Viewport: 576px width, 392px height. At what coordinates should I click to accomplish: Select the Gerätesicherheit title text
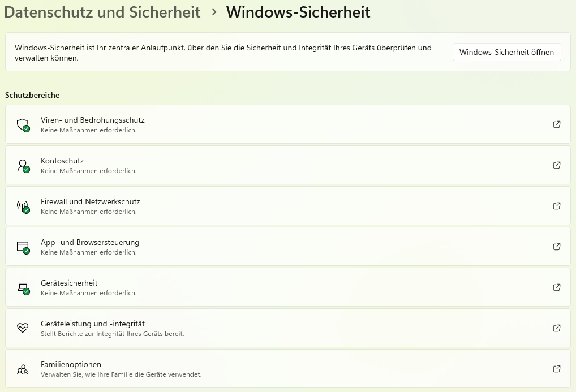click(x=69, y=283)
